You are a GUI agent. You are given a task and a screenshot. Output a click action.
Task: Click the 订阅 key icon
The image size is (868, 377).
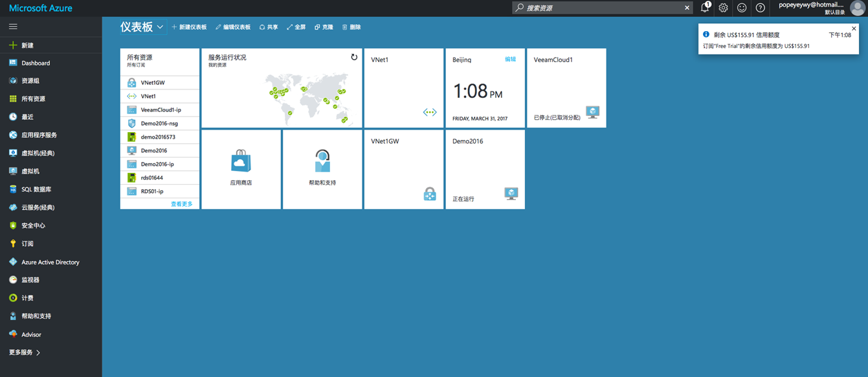(x=13, y=244)
